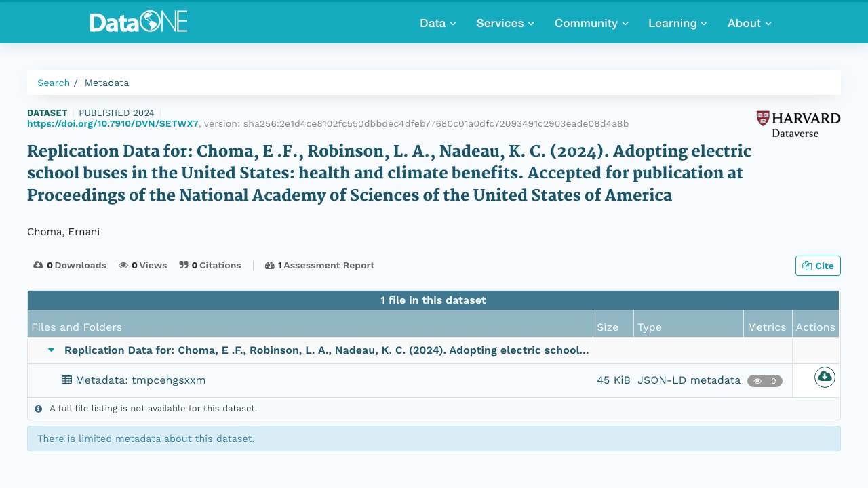Click the Downloads cloud icon in metrics
This screenshot has height=488, width=868.
[38, 266]
